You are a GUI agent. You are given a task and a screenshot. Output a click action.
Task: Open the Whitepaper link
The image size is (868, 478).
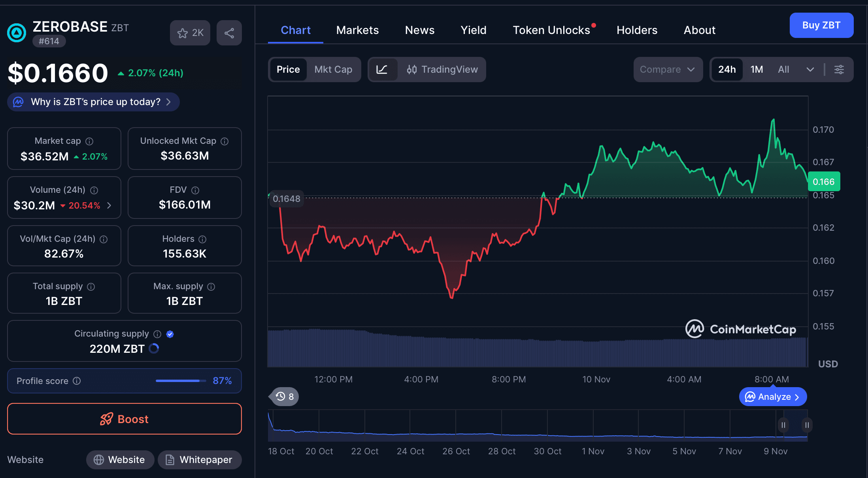tap(200, 460)
